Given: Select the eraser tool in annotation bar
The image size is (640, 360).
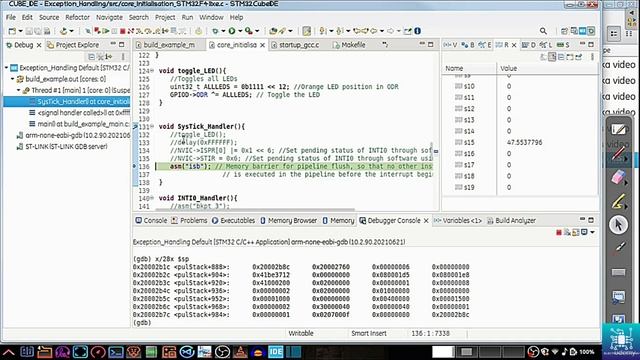Looking at the screenshot, I should [x=618, y=177].
